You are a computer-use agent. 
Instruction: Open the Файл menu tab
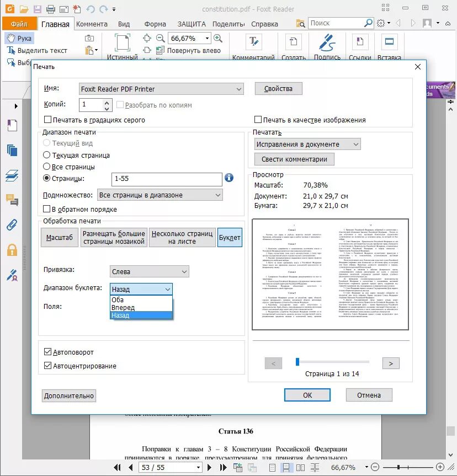[19, 24]
